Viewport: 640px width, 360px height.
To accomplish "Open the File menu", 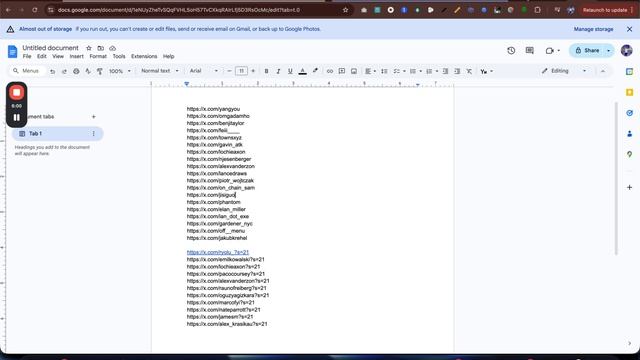I will pos(27,56).
